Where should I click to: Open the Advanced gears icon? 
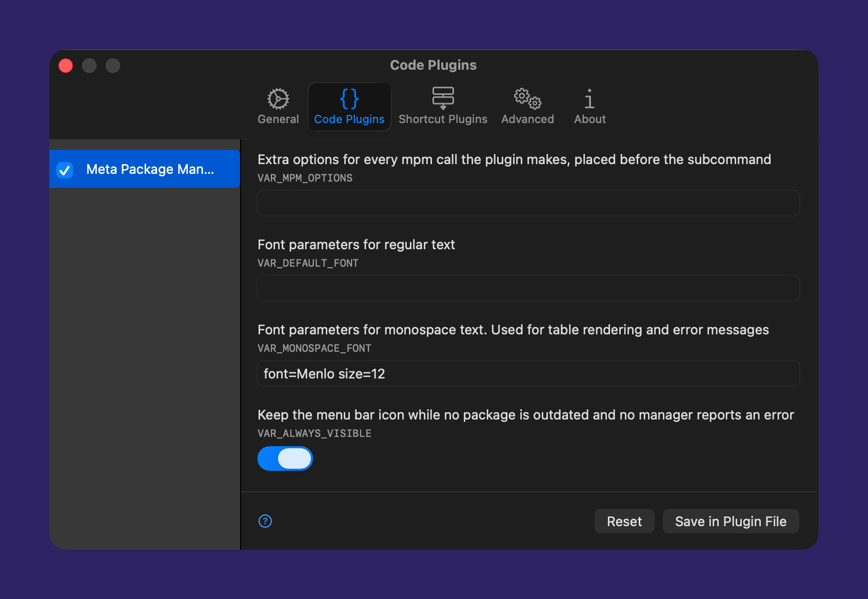(x=527, y=98)
